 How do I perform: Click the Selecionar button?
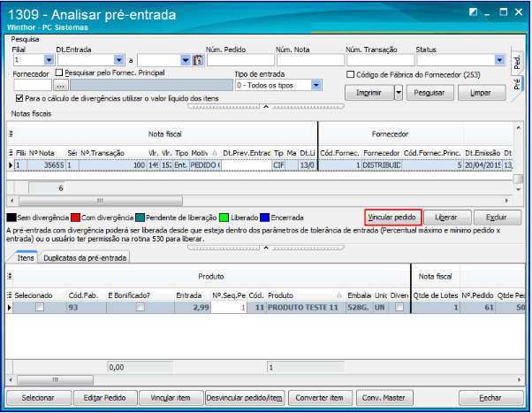[x=38, y=398]
